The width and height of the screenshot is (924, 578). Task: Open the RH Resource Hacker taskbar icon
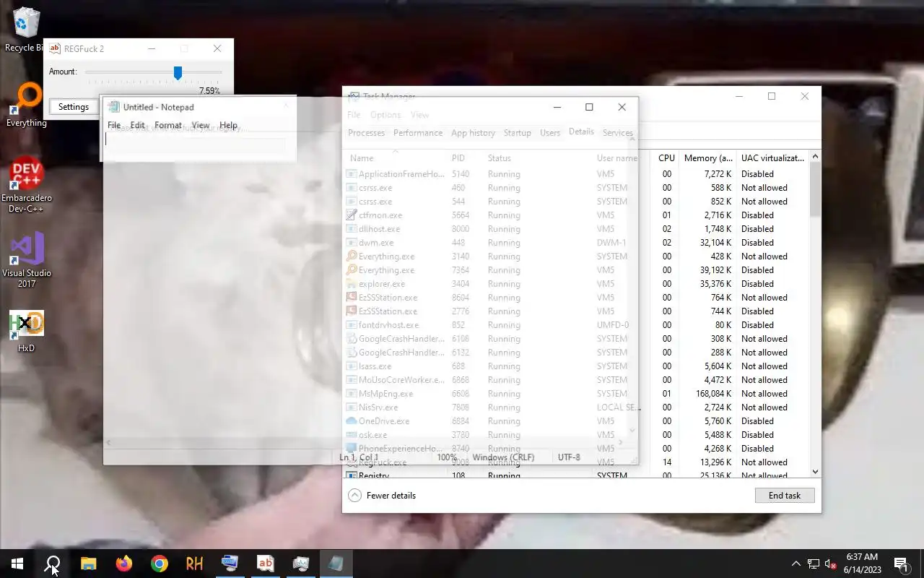[194, 564]
